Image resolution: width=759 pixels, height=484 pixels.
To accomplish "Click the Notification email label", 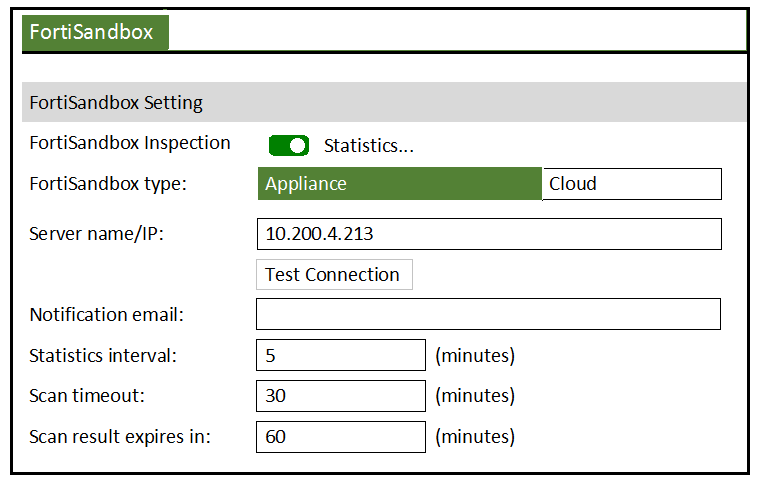I will pyautogui.click(x=106, y=315).
